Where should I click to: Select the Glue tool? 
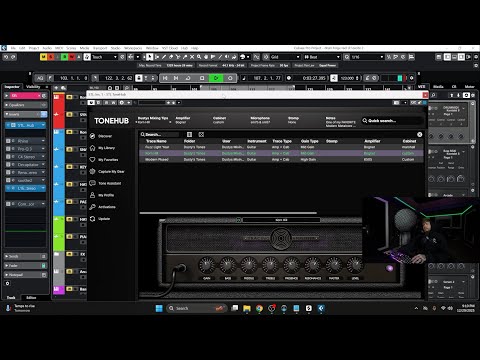coord(185,57)
